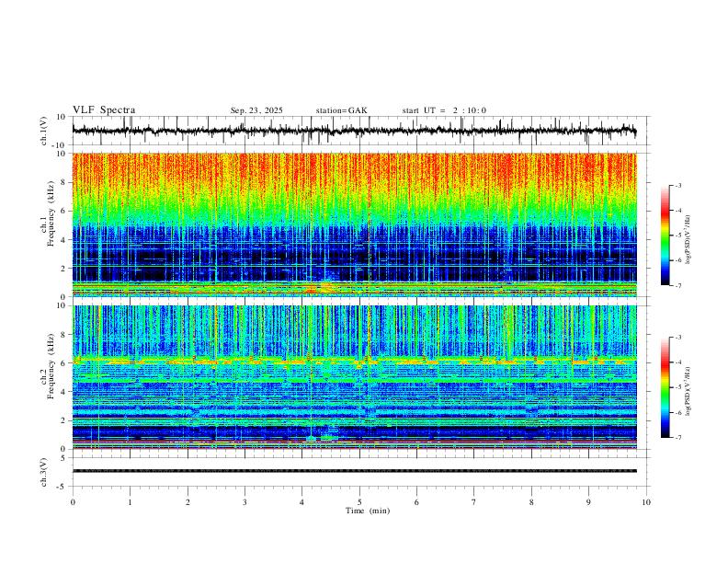Click the time axis tick label '3'
Image resolution: width=728 pixels, height=563 pixels.
[x=245, y=502]
